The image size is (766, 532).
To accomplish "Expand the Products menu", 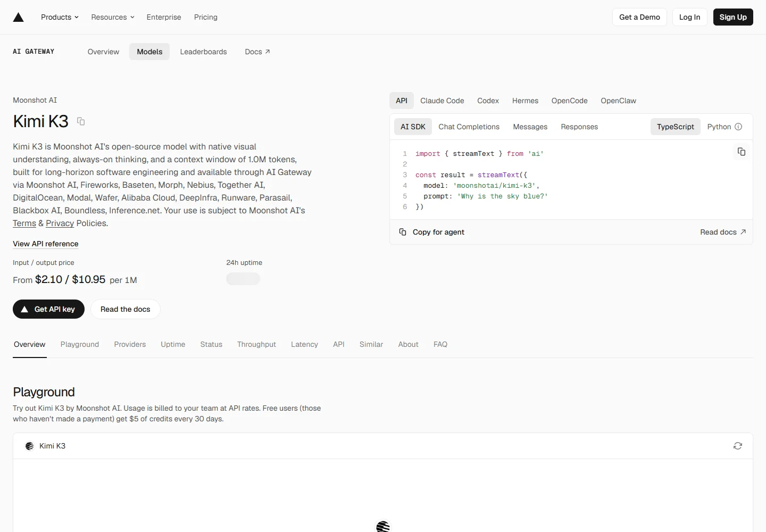I will click(x=60, y=17).
